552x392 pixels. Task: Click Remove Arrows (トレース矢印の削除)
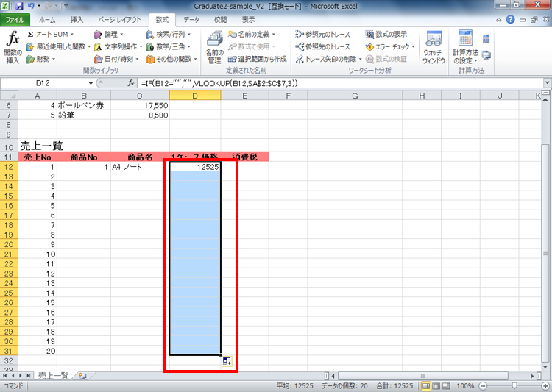point(329,59)
